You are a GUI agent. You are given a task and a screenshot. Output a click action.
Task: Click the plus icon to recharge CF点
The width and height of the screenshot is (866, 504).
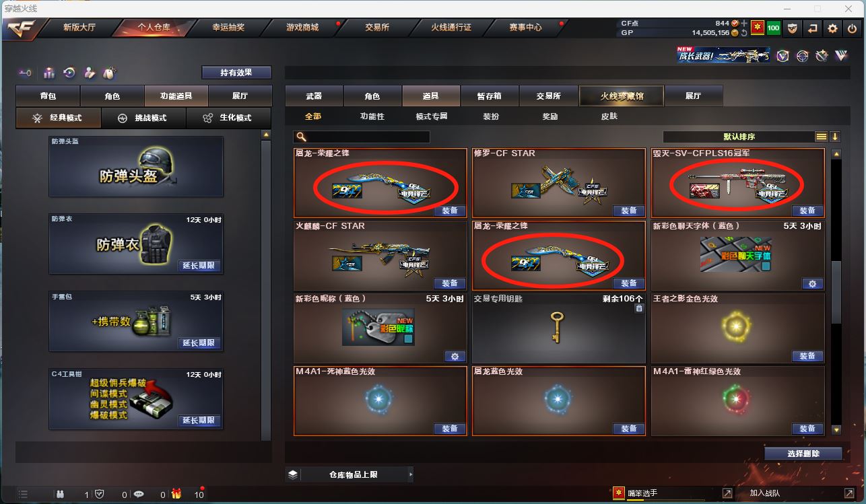coord(744,23)
